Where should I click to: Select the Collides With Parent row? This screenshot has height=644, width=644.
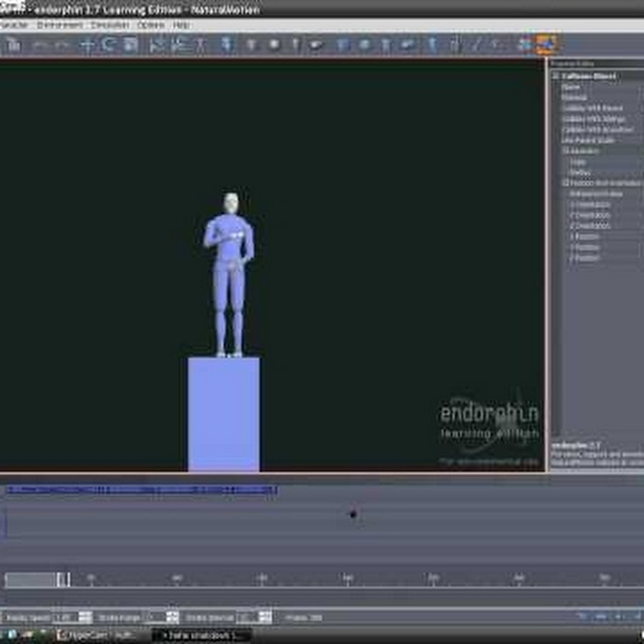coord(602,108)
